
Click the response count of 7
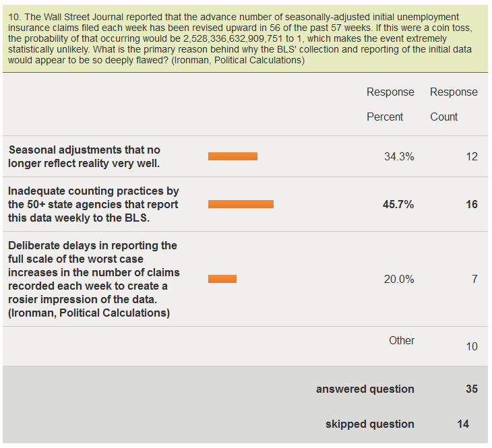(474, 279)
